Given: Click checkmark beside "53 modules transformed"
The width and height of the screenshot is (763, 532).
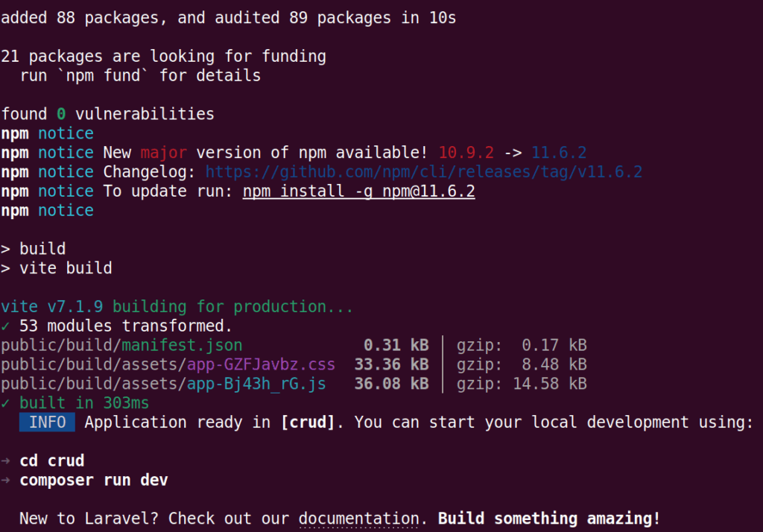Looking at the screenshot, I should pos(6,326).
